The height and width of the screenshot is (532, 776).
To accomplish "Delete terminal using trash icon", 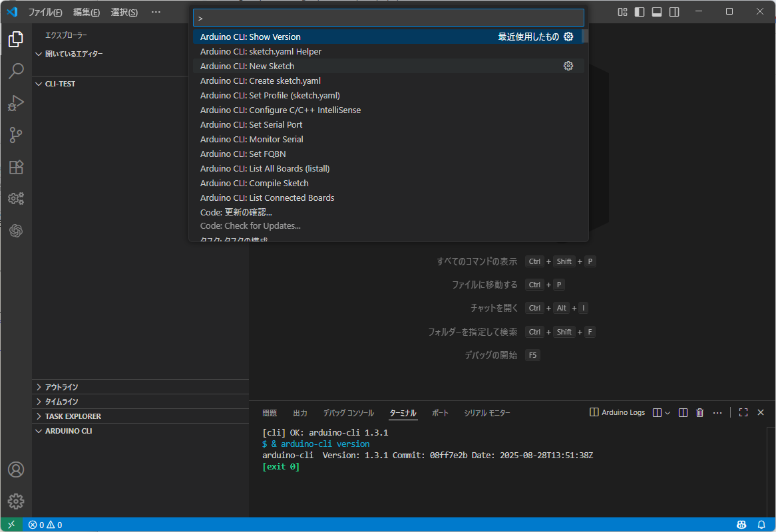I will 699,413.
